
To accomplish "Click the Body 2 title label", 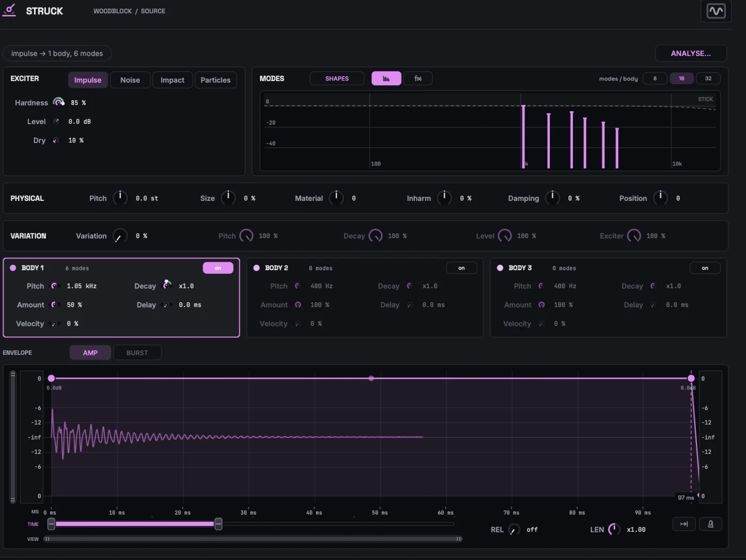I will (277, 268).
